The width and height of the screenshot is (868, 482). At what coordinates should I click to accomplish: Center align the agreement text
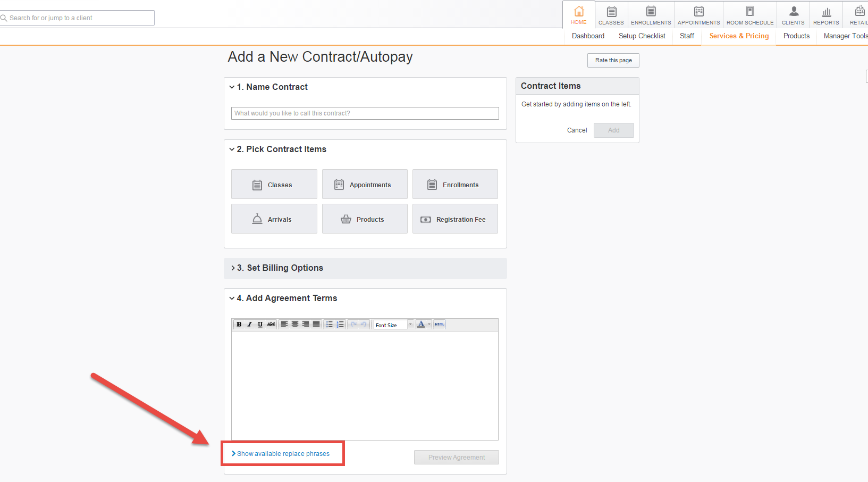pyautogui.click(x=295, y=325)
